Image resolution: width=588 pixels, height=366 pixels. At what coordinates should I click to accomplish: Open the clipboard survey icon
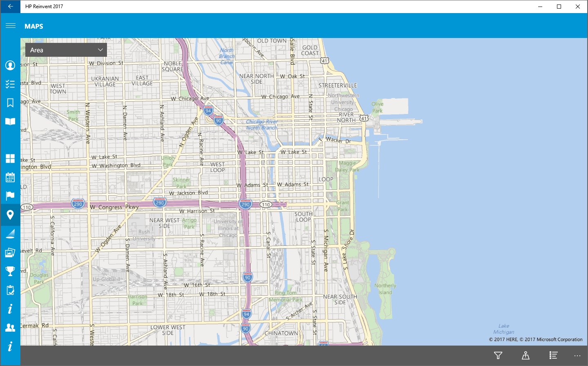pyautogui.click(x=10, y=290)
